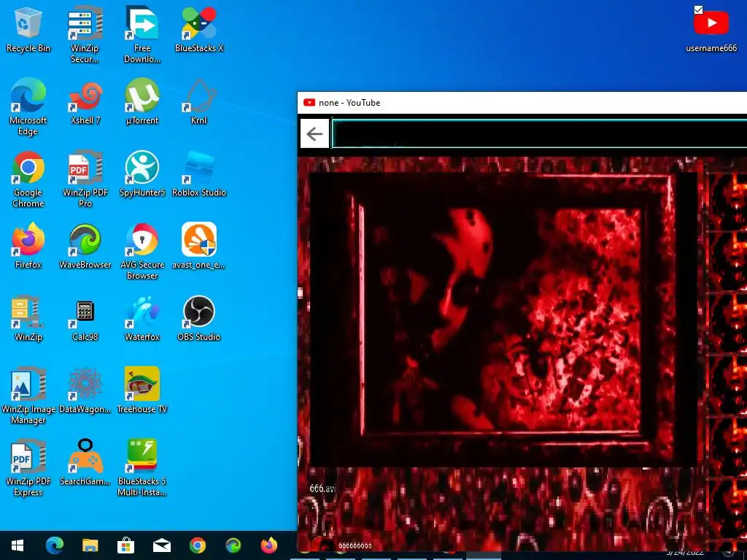Click the black address field in YouTube window
Screen dimensions: 747x560
539,134
